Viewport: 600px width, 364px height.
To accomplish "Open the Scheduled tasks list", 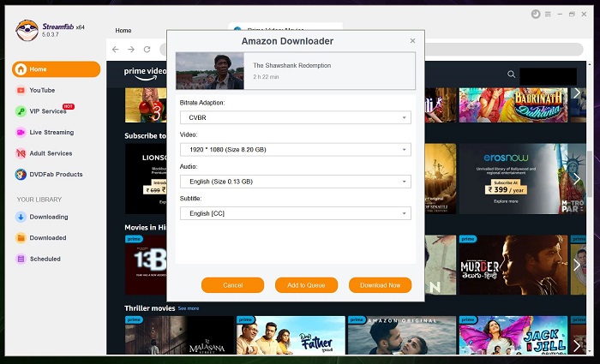I will (x=45, y=259).
